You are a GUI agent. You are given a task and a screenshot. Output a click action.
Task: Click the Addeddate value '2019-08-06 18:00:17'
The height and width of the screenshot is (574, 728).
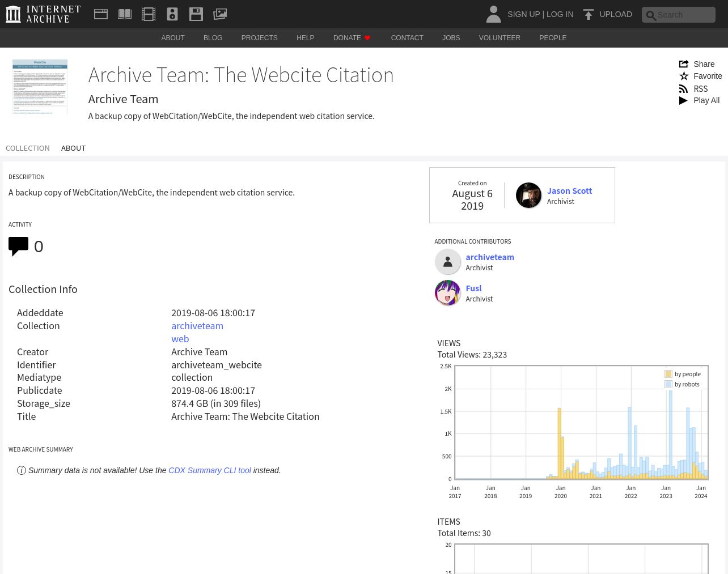point(213,313)
